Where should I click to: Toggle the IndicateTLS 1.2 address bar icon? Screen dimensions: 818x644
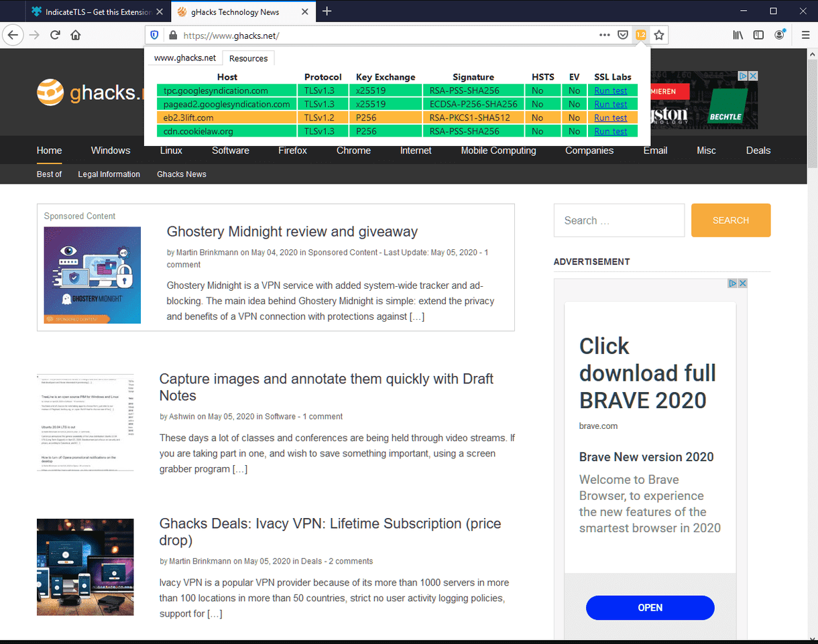pyautogui.click(x=641, y=35)
